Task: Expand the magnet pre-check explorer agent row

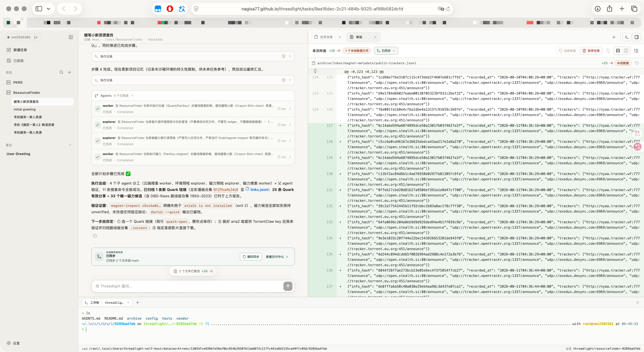Action: click(193, 141)
